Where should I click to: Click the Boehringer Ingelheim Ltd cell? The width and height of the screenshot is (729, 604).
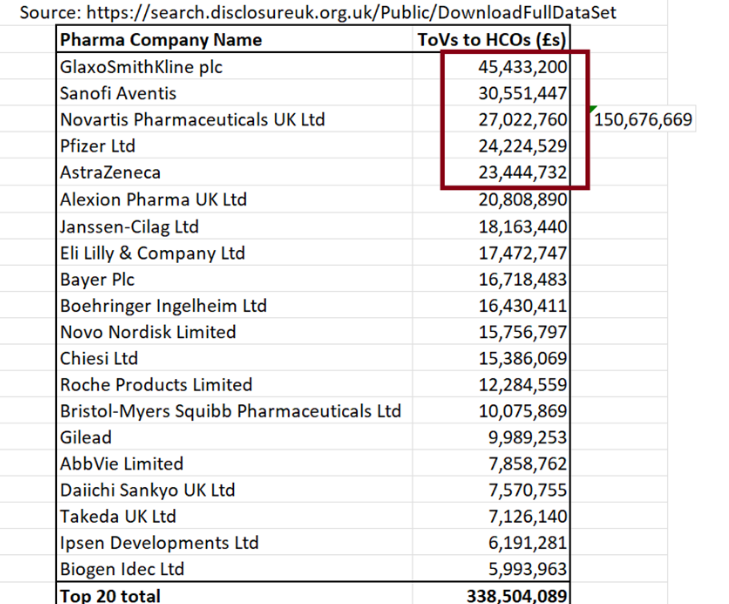click(x=163, y=305)
